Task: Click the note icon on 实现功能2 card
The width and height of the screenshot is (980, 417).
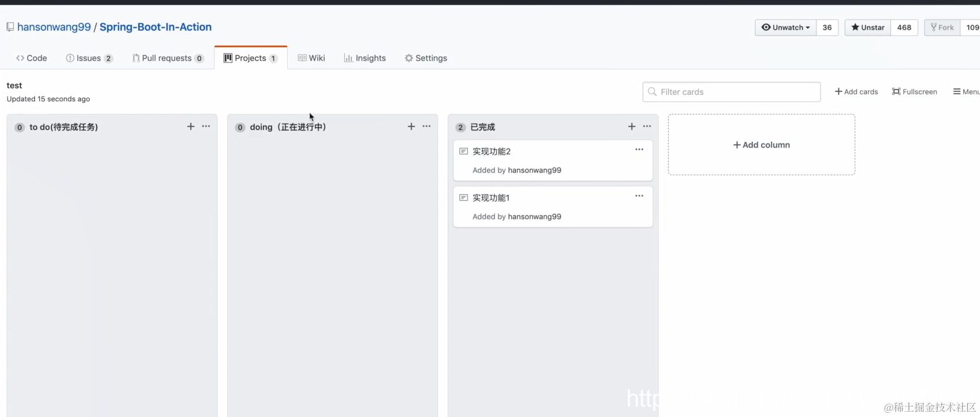Action: coord(463,151)
